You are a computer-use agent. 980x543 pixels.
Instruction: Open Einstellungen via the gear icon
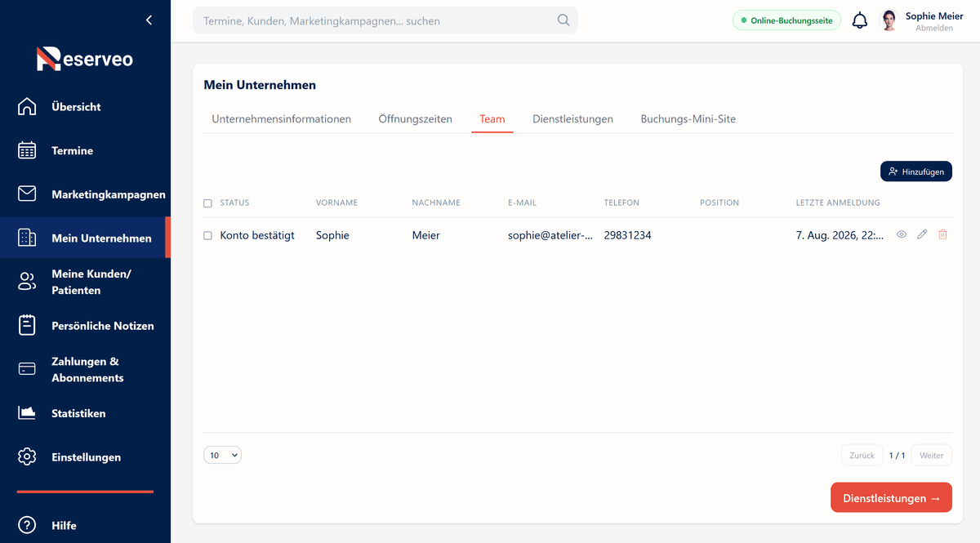tap(27, 456)
